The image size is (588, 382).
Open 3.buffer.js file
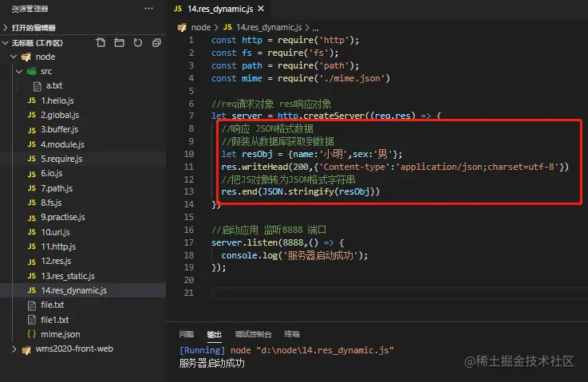pos(60,130)
